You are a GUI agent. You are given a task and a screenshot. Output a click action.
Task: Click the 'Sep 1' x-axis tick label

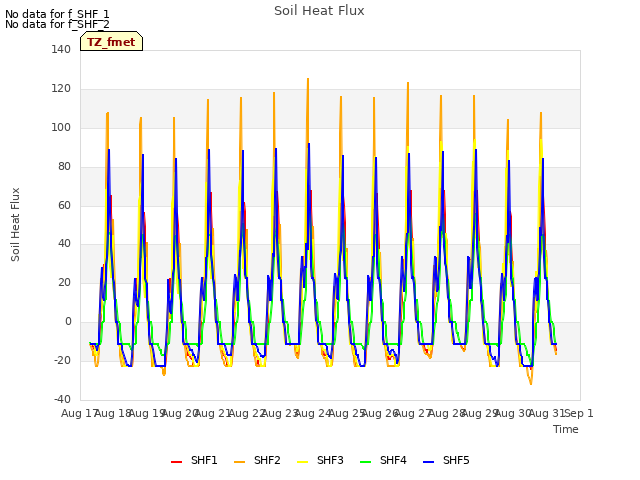click(579, 413)
